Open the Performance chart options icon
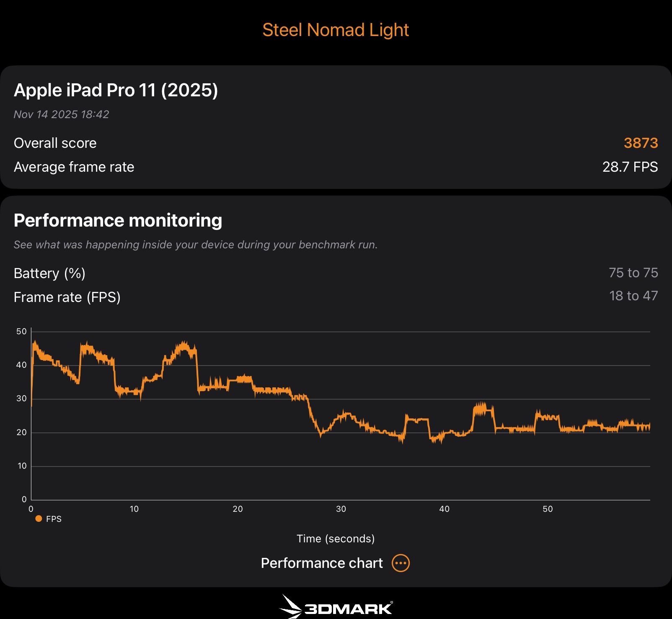Image resolution: width=672 pixels, height=619 pixels. coord(401,563)
